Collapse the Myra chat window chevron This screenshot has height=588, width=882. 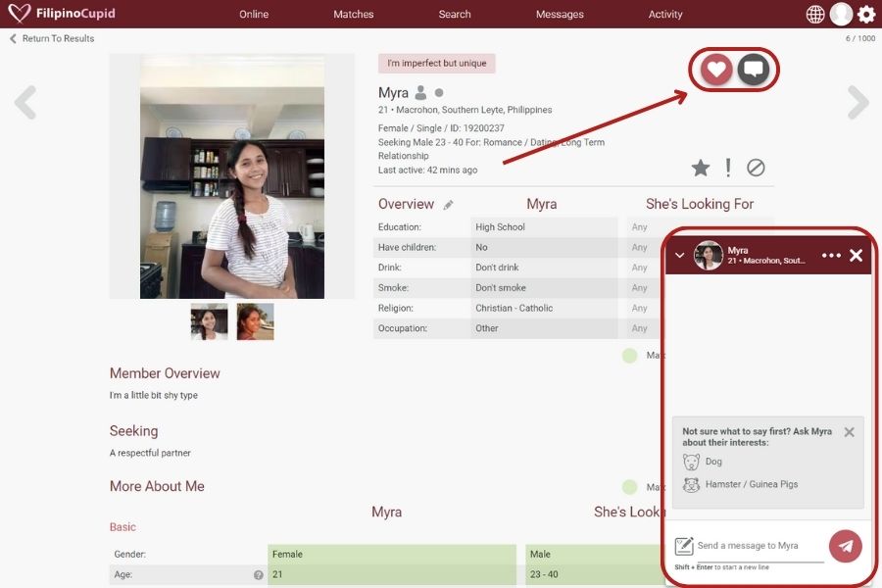coord(680,256)
